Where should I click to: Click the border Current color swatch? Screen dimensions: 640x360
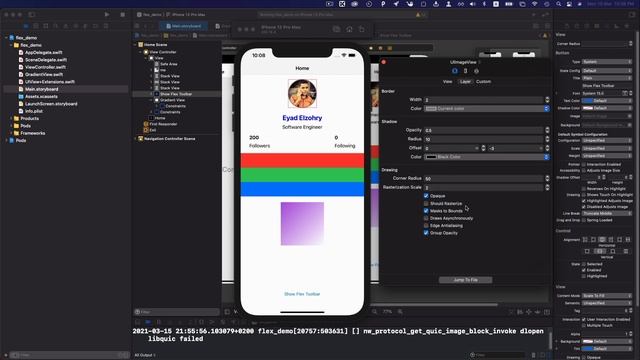[x=431, y=109]
